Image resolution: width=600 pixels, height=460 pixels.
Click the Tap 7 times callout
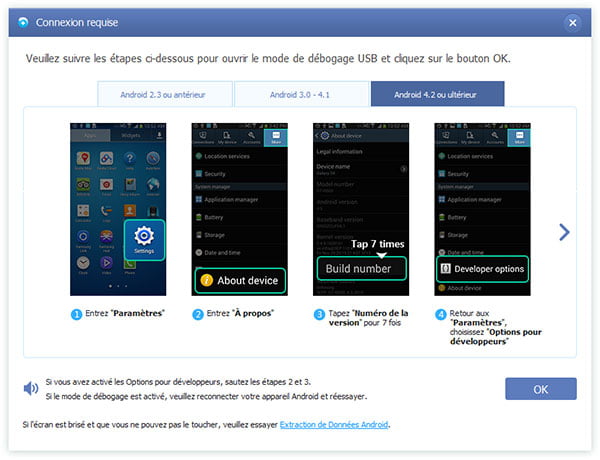coord(375,244)
